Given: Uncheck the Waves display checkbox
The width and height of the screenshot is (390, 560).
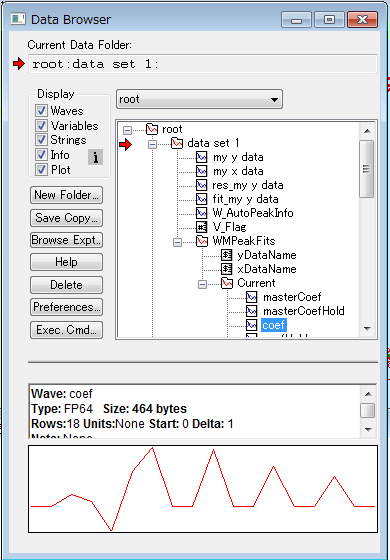Looking at the screenshot, I should (41, 111).
